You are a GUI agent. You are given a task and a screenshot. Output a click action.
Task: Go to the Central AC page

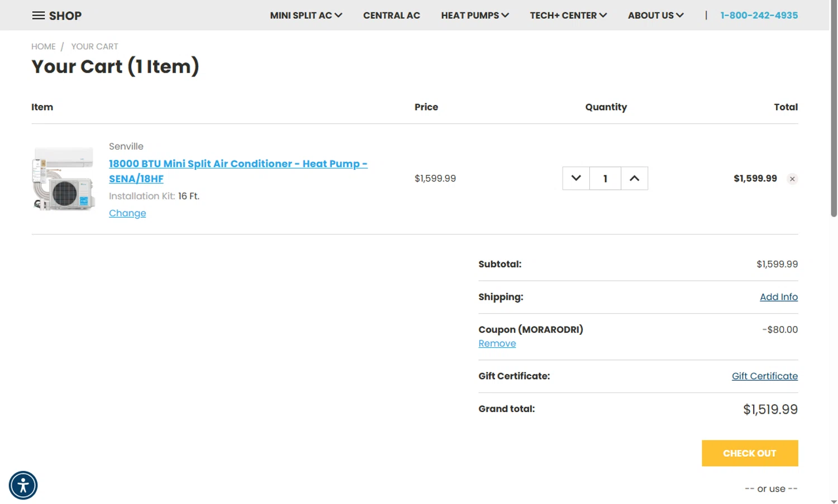[x=391, y=16]
